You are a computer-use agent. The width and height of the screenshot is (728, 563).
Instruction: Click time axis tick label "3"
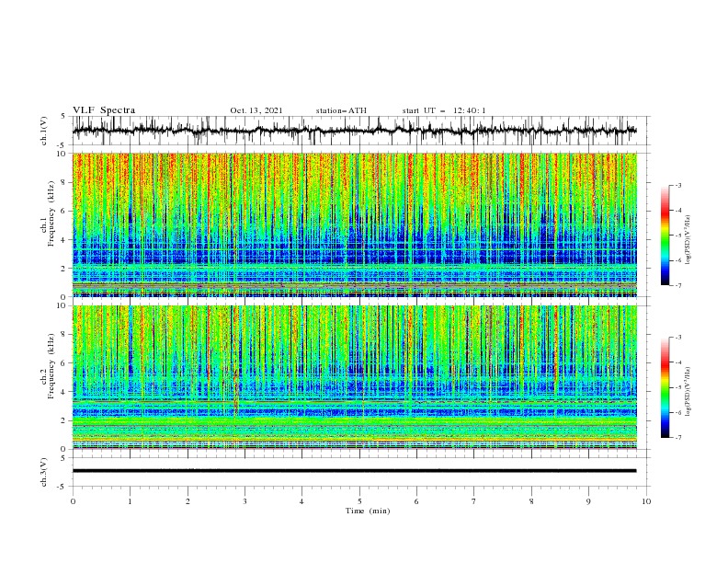245,501
